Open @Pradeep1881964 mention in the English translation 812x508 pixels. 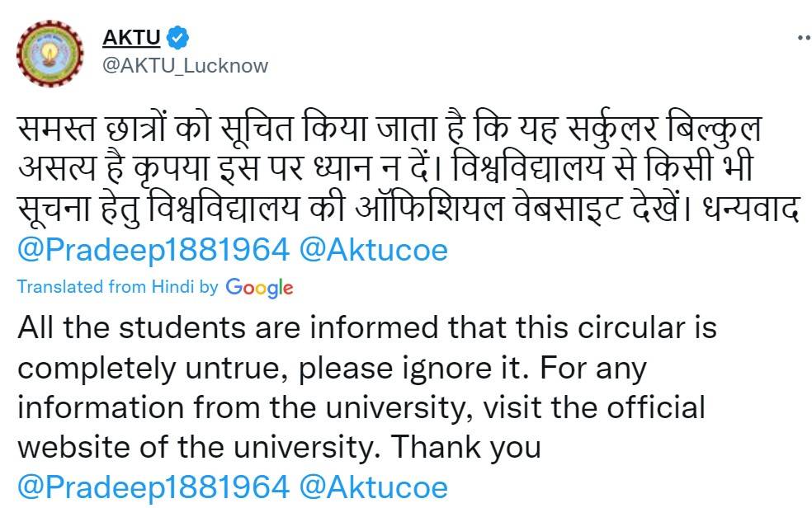point(152,487)
